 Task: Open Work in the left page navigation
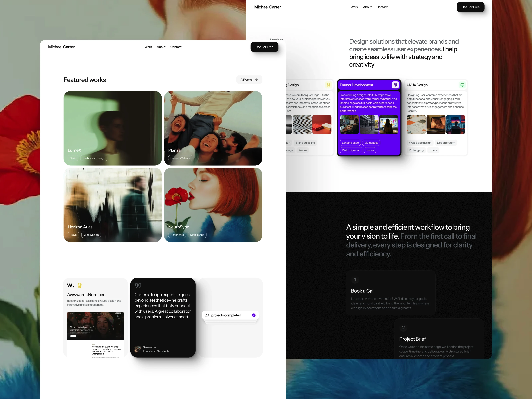tap(148, 47)
